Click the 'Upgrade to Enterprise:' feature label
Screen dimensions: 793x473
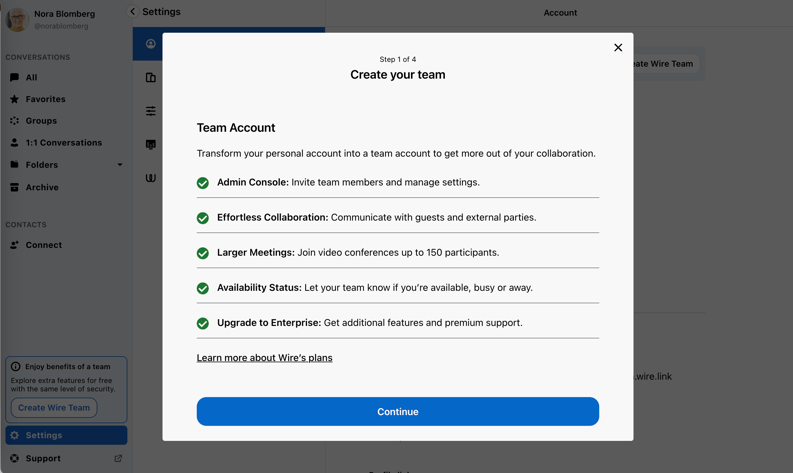click(269, 323)
